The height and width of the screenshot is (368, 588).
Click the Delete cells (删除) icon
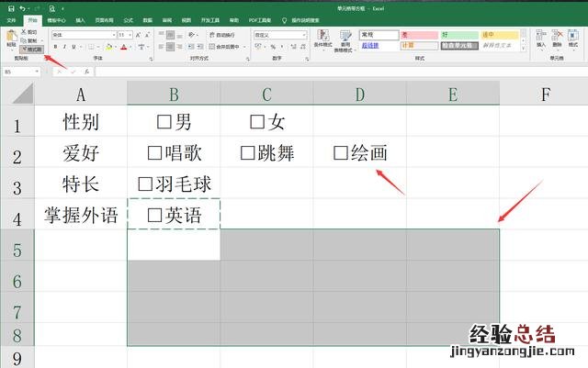coord(557,39)
